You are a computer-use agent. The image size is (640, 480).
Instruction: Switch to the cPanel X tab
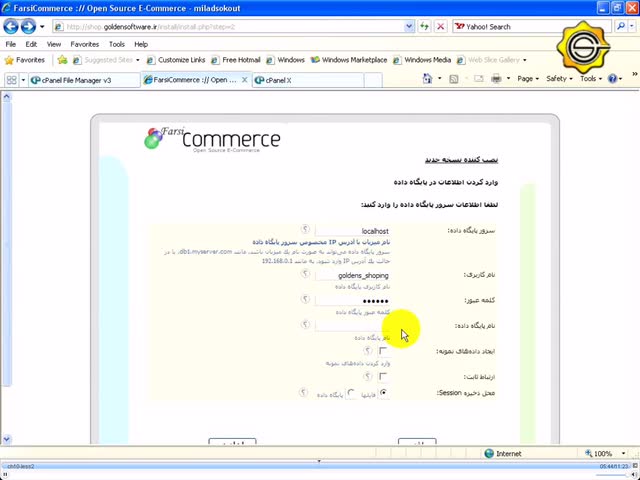[307, 80]
